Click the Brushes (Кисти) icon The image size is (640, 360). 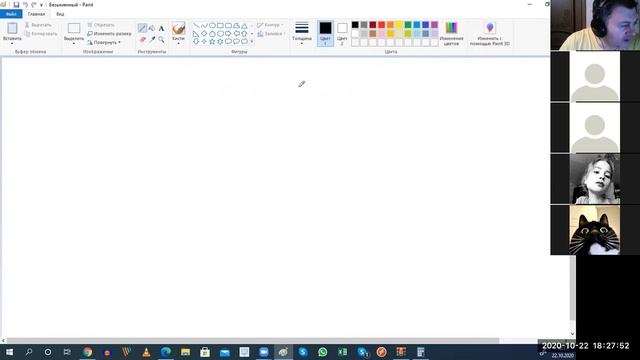(178, 29)
